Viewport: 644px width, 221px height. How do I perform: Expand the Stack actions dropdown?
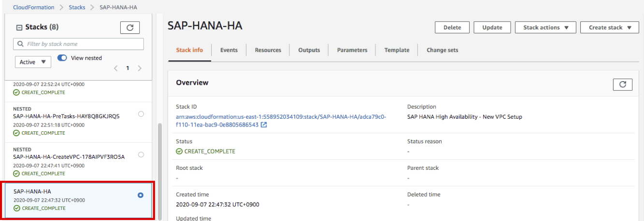545,28
